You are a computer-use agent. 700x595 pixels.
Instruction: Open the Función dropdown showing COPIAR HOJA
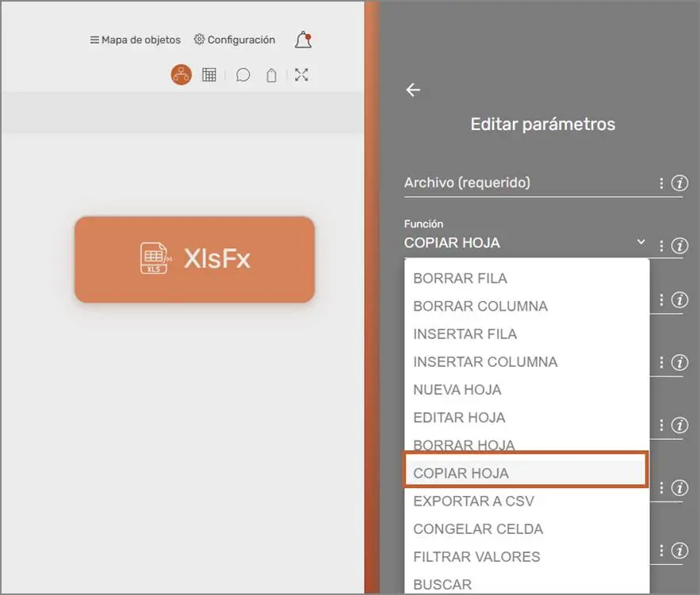click(526, 243)
